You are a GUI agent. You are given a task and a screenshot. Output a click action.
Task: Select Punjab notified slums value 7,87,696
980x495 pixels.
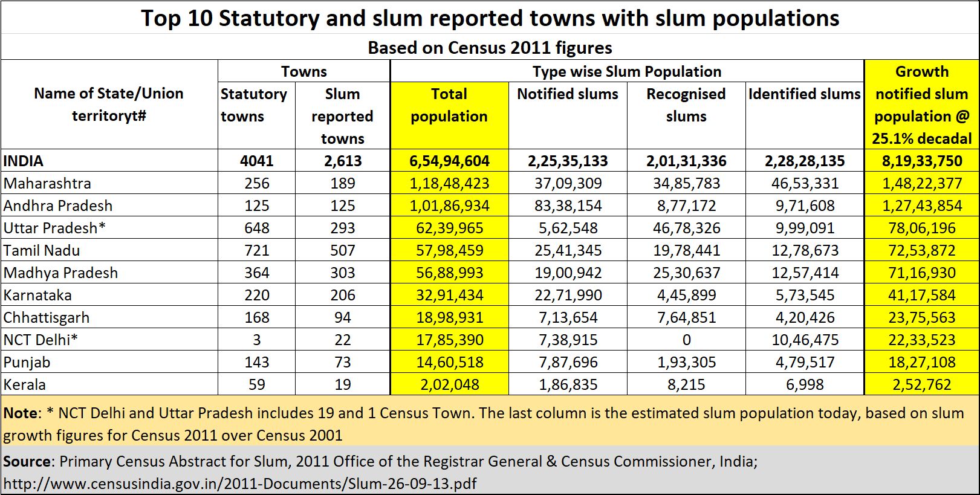568,362
